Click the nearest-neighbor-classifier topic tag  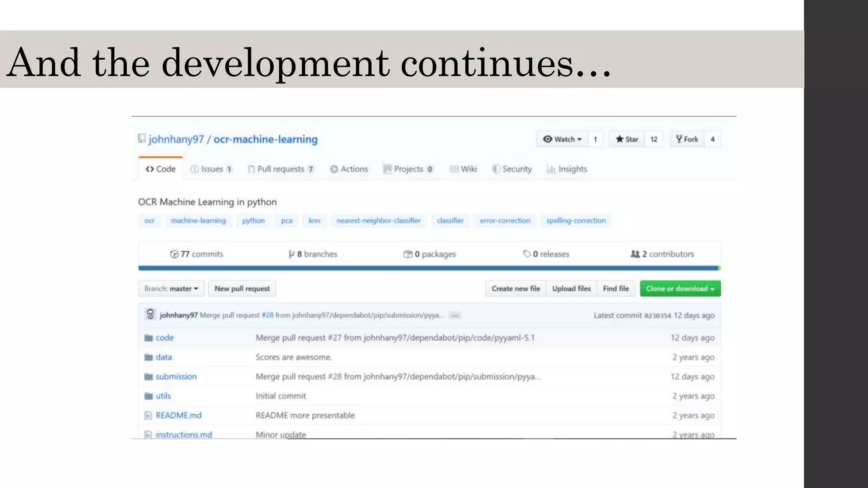click(x=378, y=221)
